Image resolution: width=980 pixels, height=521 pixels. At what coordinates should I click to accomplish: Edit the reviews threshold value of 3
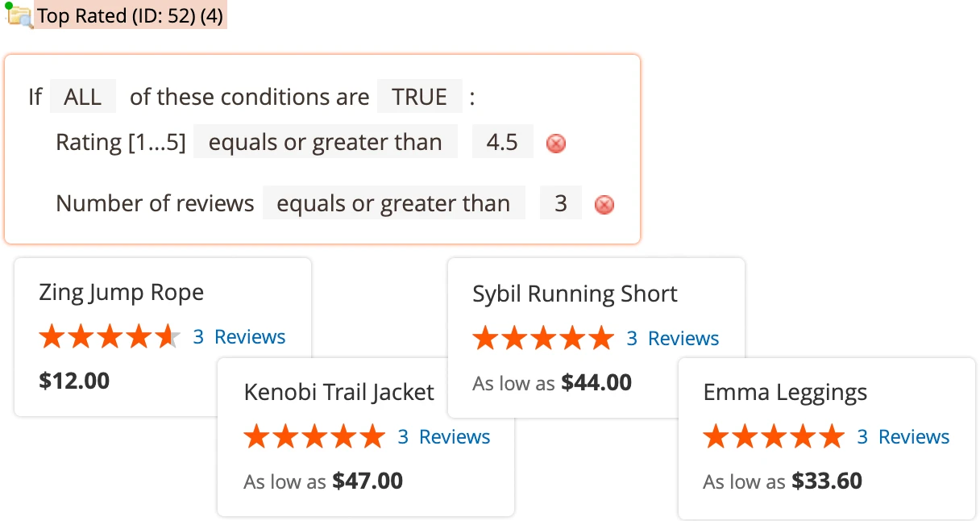(x=561, y=203)
